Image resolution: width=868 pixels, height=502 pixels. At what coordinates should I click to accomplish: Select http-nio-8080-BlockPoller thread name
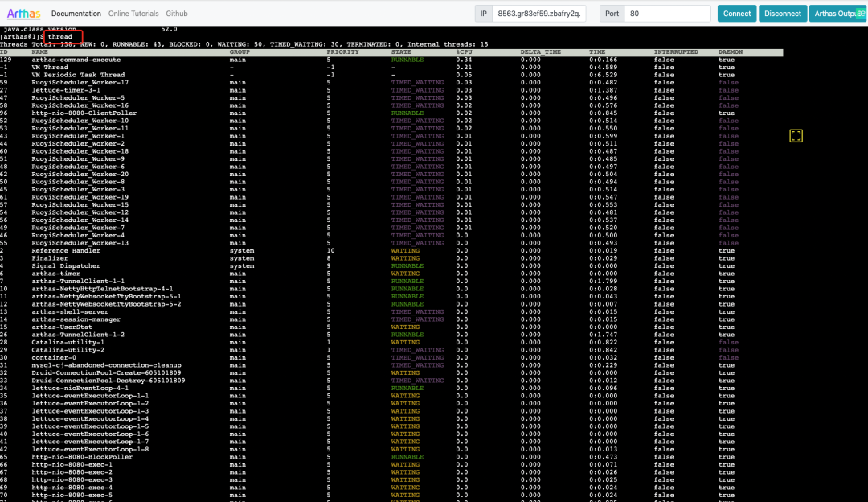tap(82, 457)
